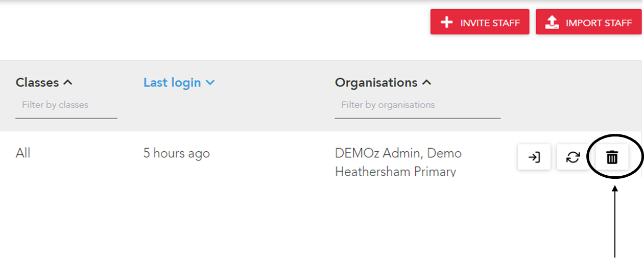Sort table by Last login header

[x=172, y=82]
